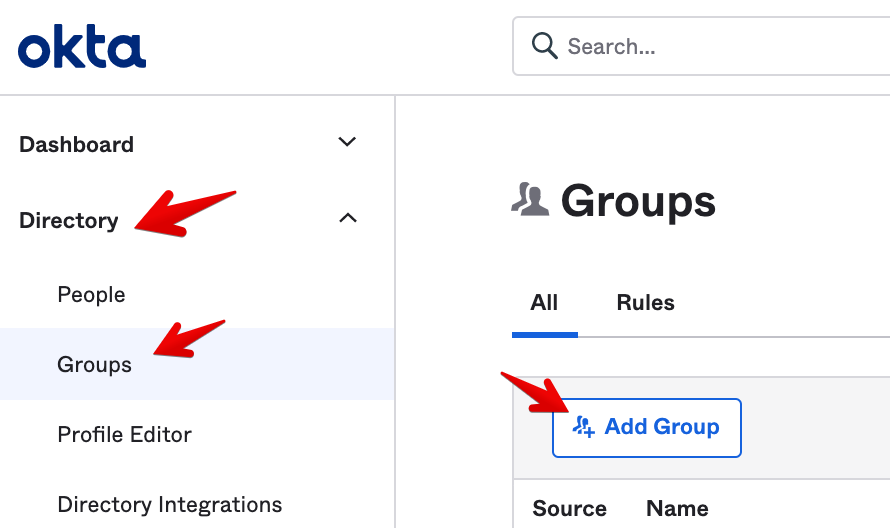Click the Groups page heading text
The image size is (890, 528).
(x=638, y=202)
